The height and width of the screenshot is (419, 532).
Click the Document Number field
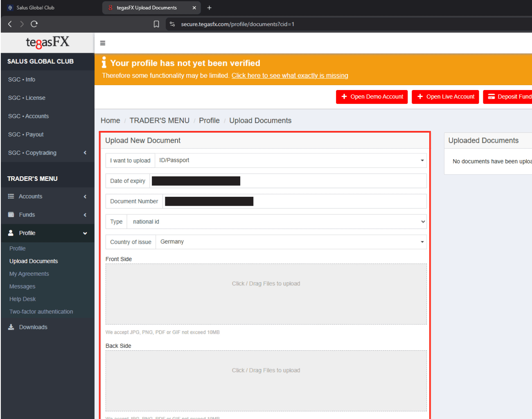[x=295, y=201]
